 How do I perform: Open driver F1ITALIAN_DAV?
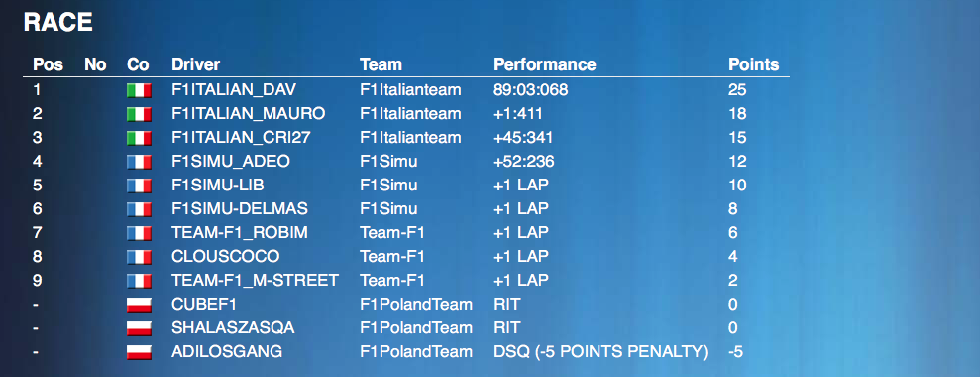pyautogui.click(x=234, y=90)
